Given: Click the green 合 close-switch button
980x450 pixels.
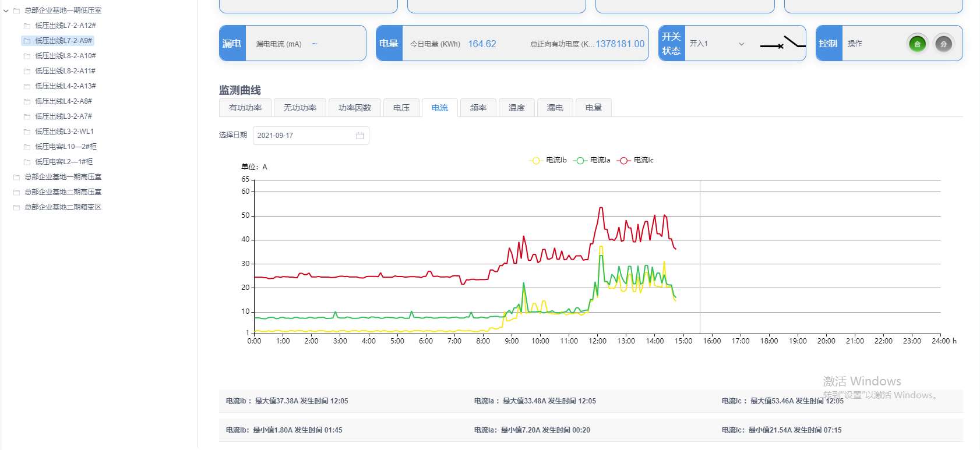Looking at the screenshot, I should coord(917,44).
